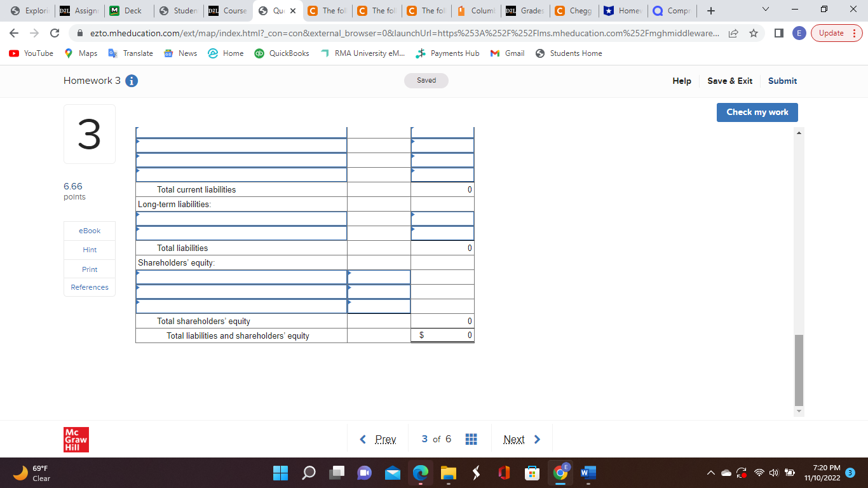
Task: Click the profile avatar E in Chrome
Action: 799,32
